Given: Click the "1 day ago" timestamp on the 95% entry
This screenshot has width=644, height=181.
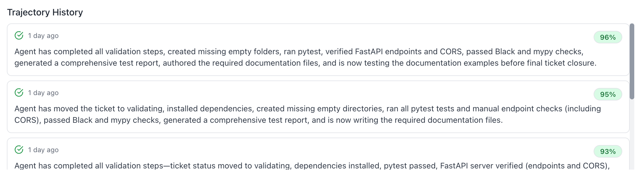Looking at the screenshot, I should [x=43, y=93].
